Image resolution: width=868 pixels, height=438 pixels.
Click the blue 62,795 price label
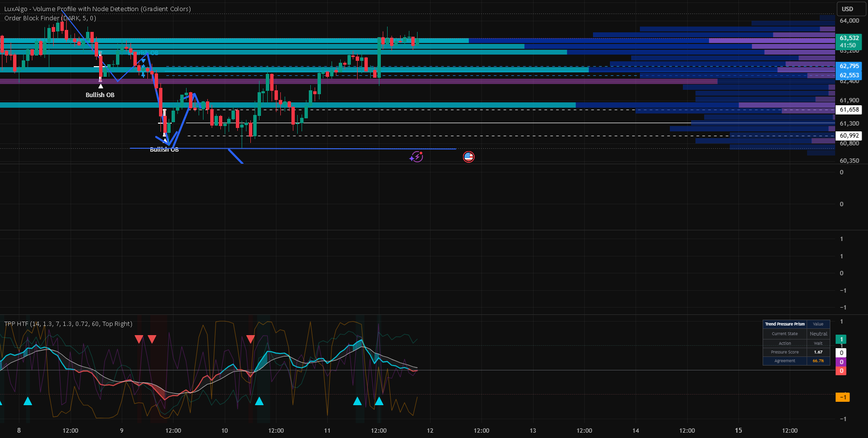[849, 66]
